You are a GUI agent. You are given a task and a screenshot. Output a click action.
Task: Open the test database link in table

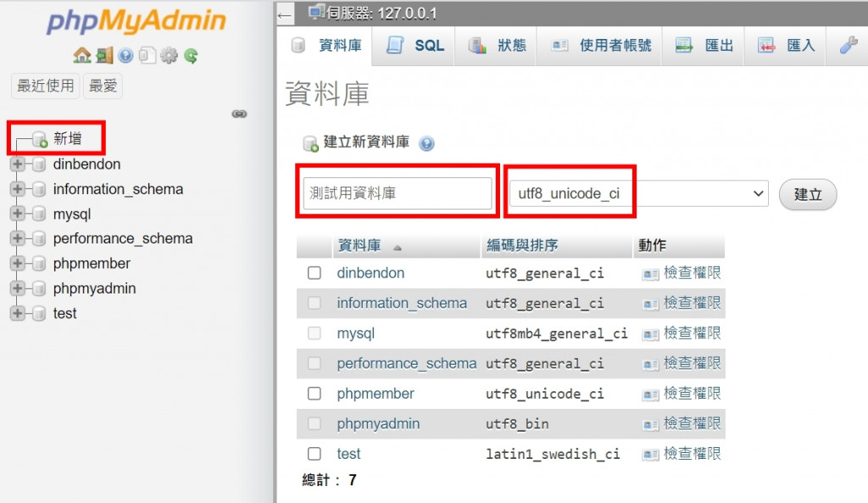348,455
